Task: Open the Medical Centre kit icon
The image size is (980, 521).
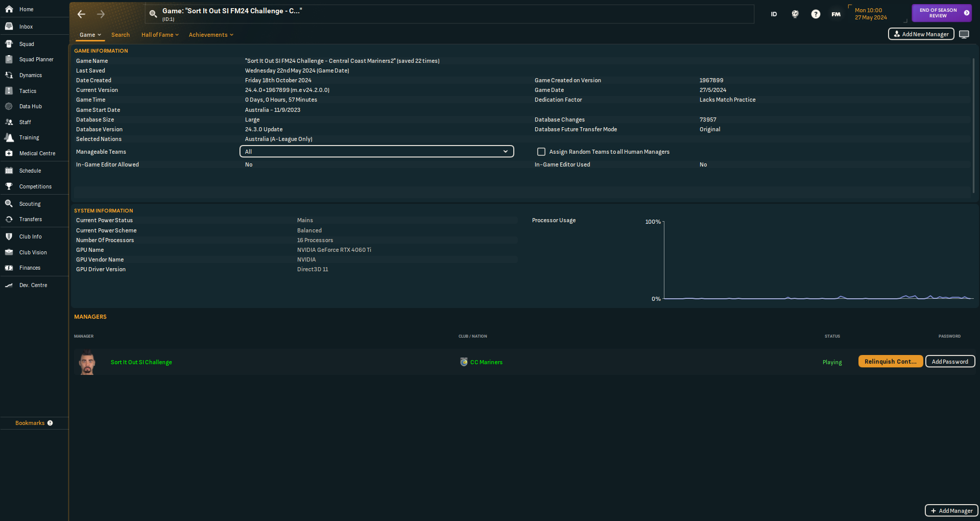Action: (x=9, y=153)
